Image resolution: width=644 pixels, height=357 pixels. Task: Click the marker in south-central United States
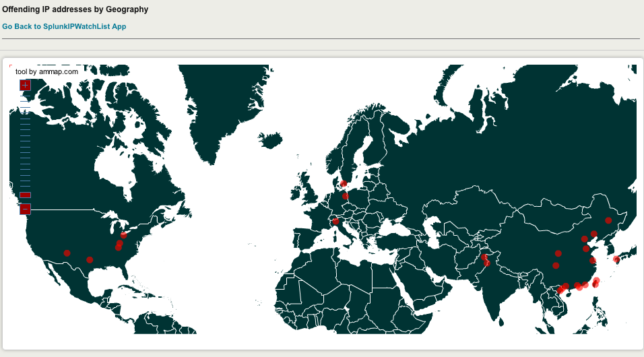[x=90, y=259]
